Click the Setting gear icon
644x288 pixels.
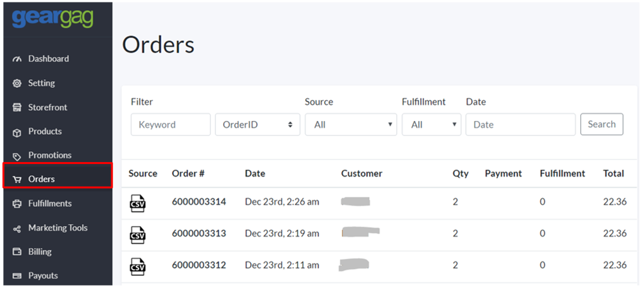tap(17, 84)
